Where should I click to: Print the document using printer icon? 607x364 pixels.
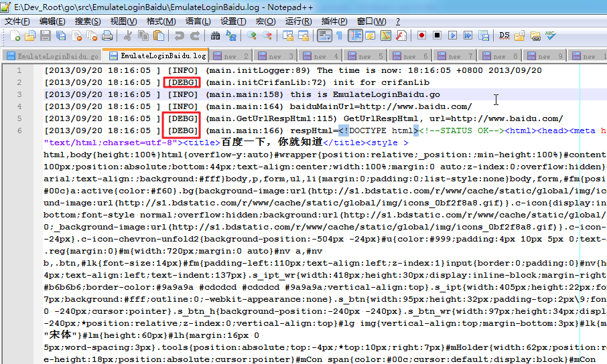107,36
